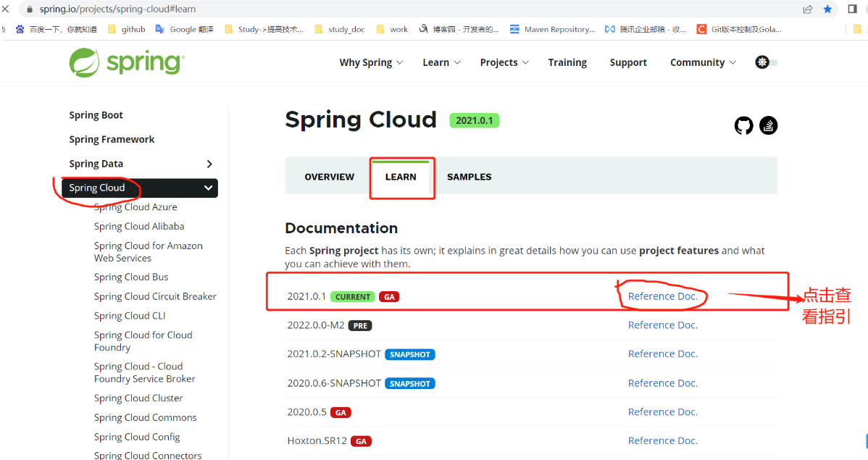Open the study_doc bookmark folder
868x460 pixels.
click(340, 29)
